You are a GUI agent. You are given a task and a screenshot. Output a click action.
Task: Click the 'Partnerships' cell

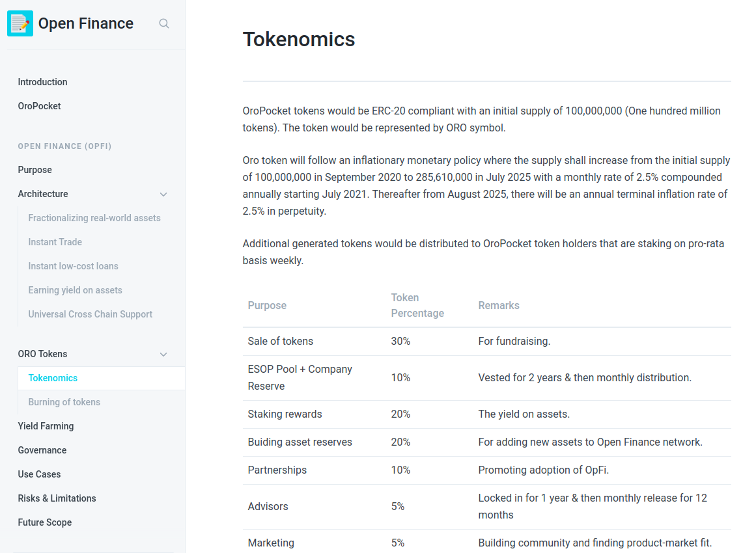(277, 470)
